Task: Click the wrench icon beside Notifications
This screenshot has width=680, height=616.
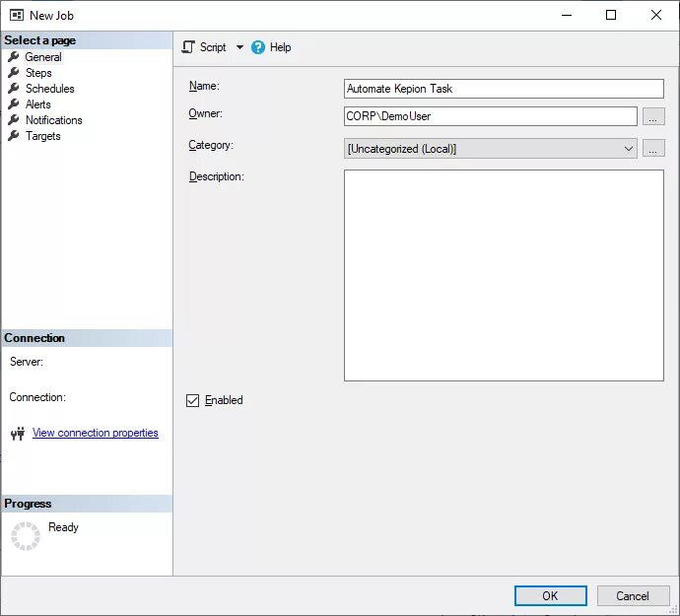Action: (14, 119)
